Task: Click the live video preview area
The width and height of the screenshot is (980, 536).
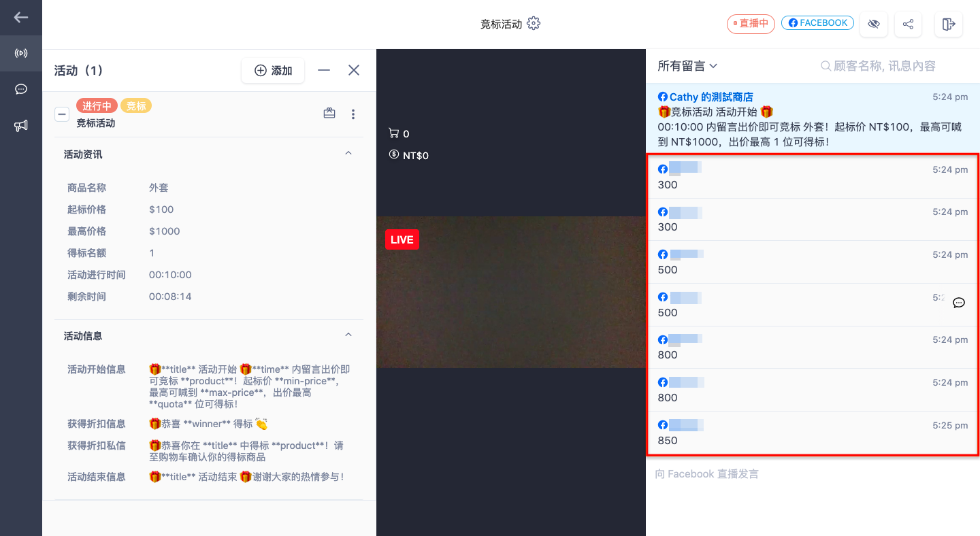Action: pos(511,292)
